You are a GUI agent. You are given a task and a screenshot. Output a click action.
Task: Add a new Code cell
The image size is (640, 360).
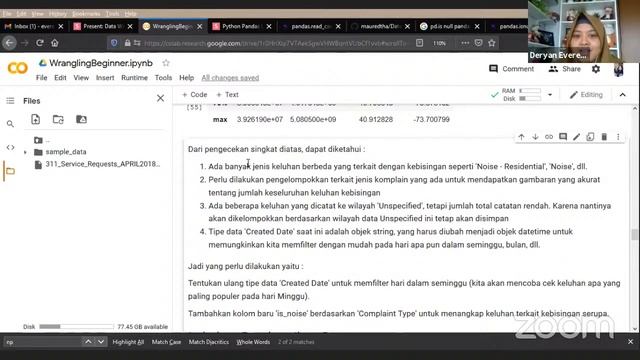click(195, 95)
